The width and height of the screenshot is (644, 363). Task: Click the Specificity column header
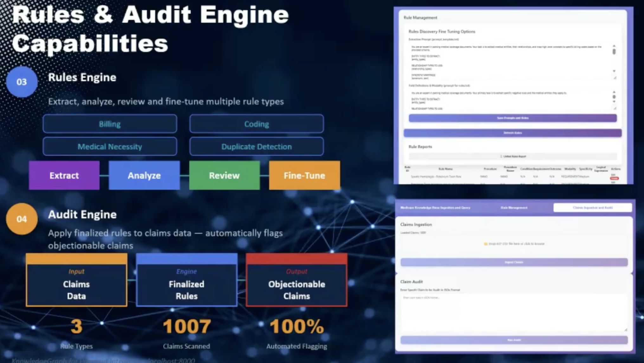[x=585, y=169]
